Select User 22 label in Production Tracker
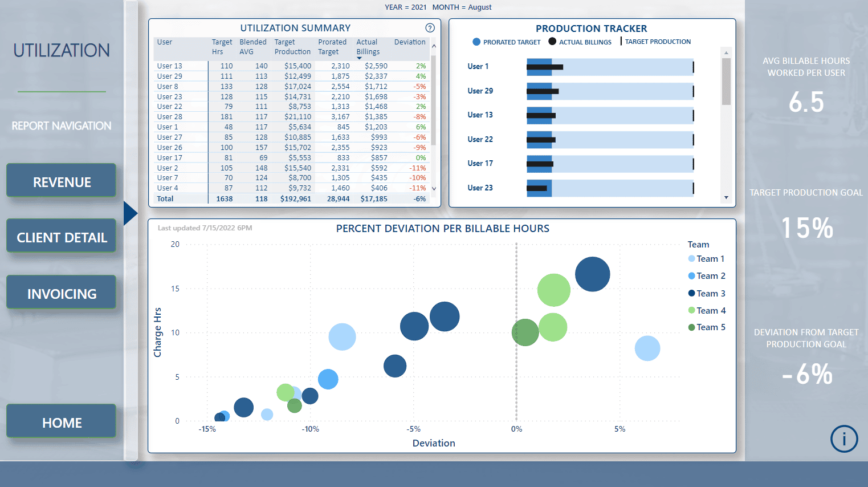 pyautogui.click(x=480, y=140)
